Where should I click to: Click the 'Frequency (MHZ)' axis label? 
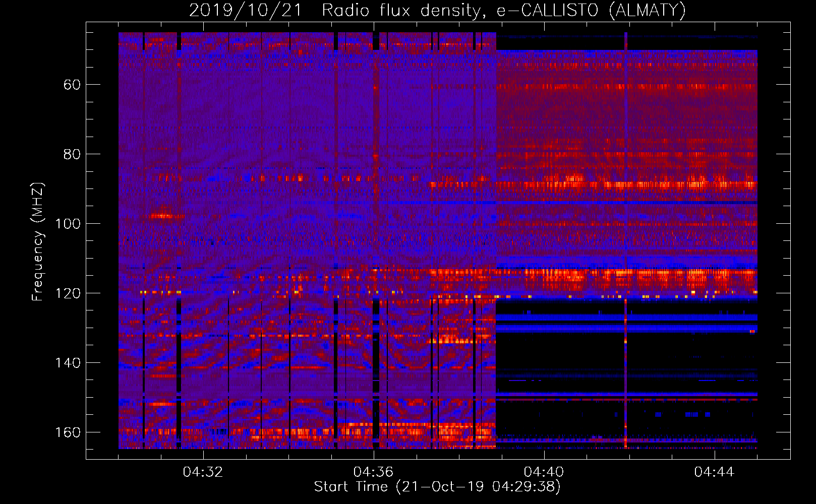click(x=38, y=241)
